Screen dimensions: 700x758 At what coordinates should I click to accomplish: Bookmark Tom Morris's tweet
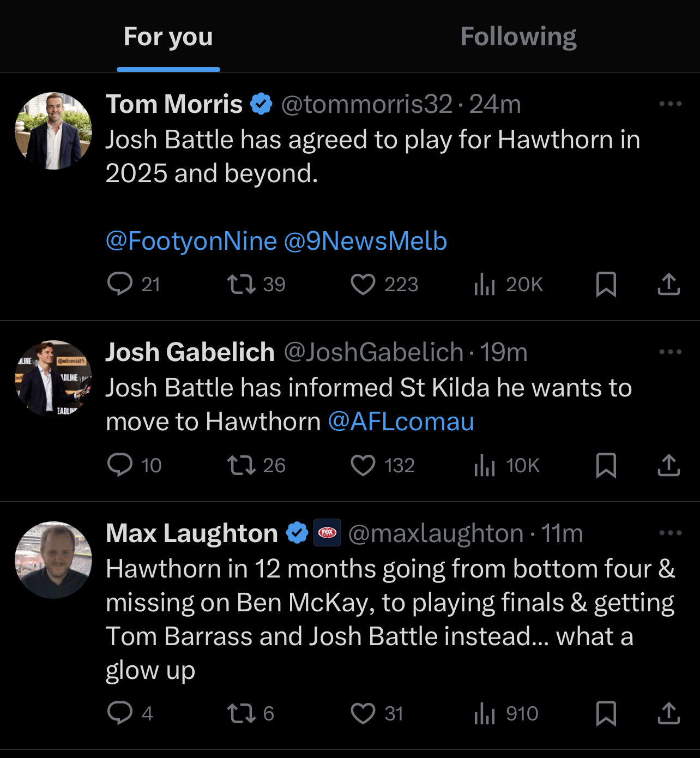click(606, 284)
